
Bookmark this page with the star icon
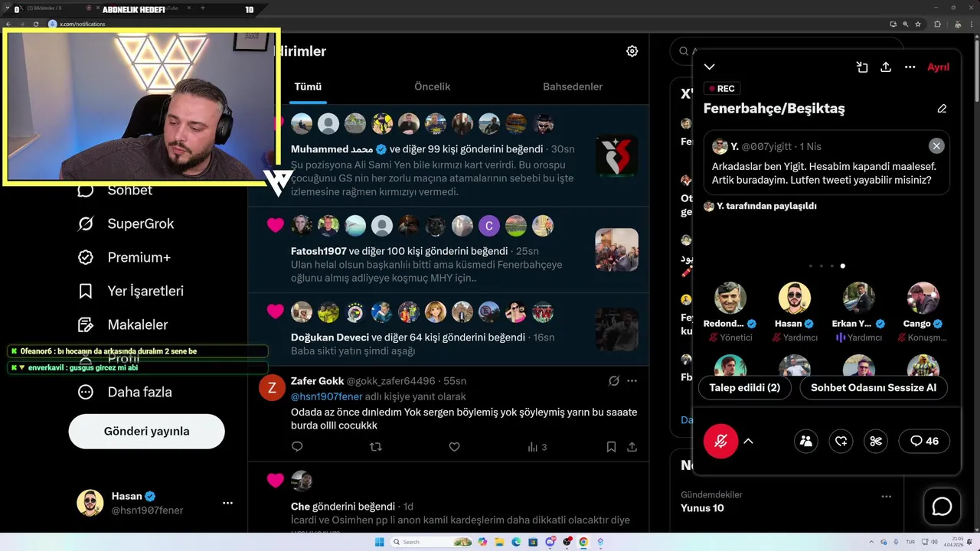point(918,24)
